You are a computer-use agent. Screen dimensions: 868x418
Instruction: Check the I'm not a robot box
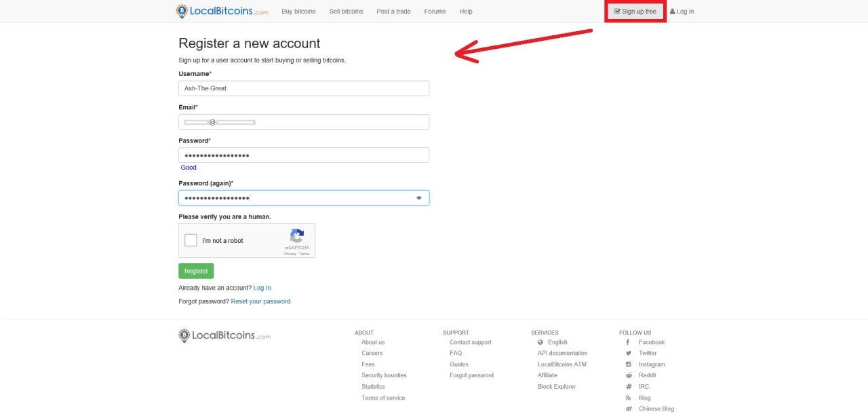[191, 240]
